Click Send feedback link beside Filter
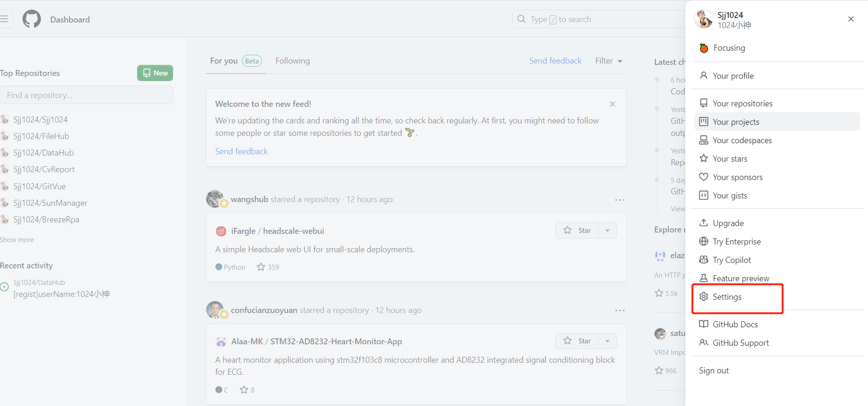This screenshot has width=868, height=406. pos(555,61)
